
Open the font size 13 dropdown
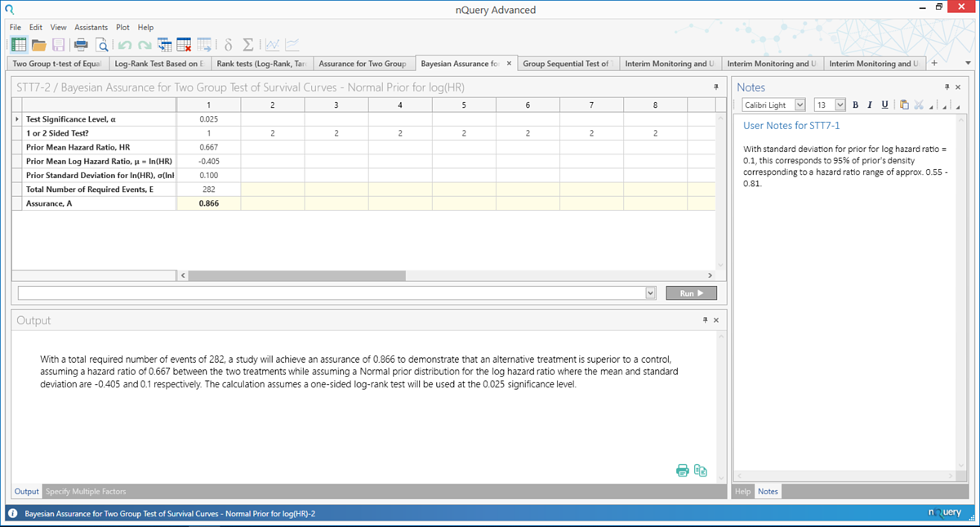(x=840, y=105)
